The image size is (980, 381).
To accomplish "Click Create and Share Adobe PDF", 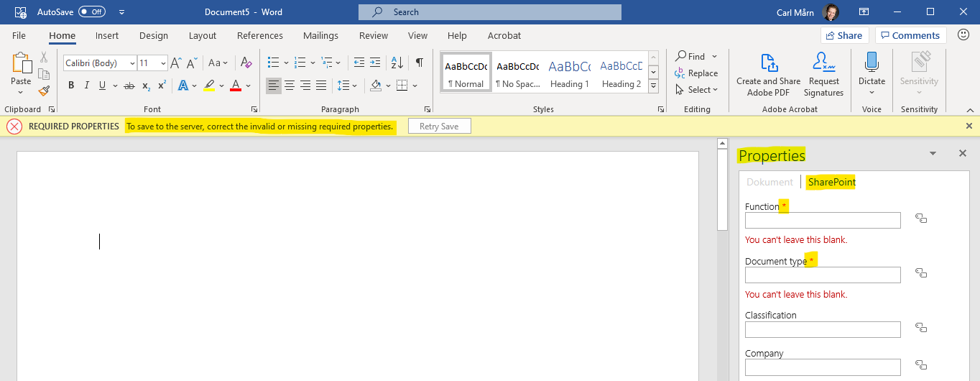I will [x=768, y=74].
